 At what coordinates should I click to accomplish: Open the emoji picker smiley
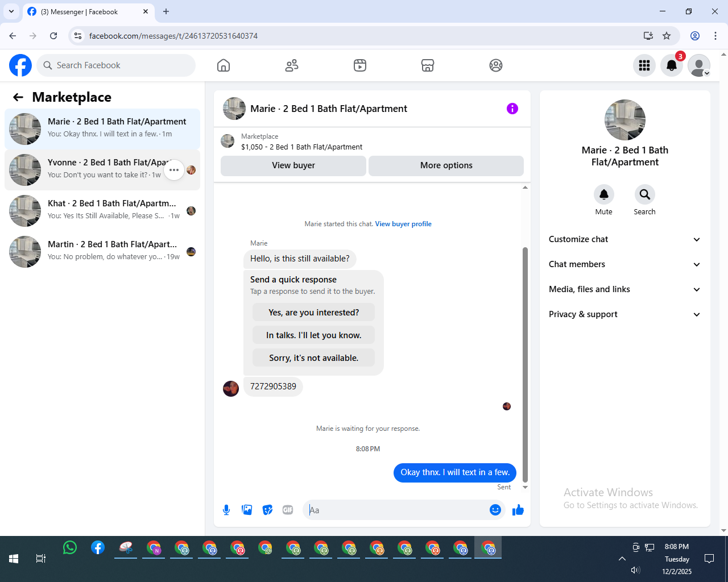[495, 510]
